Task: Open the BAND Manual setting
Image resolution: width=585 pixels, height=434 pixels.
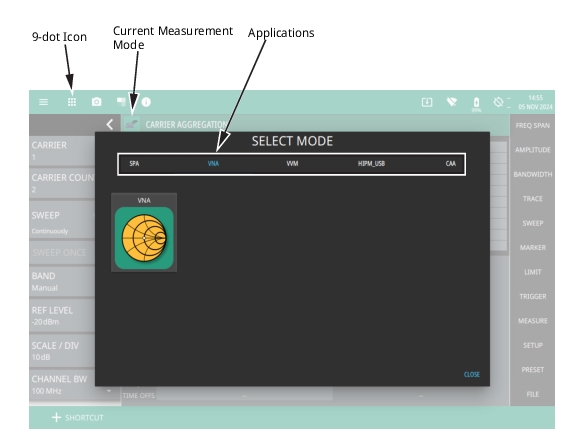Action: tap(63, 282)
